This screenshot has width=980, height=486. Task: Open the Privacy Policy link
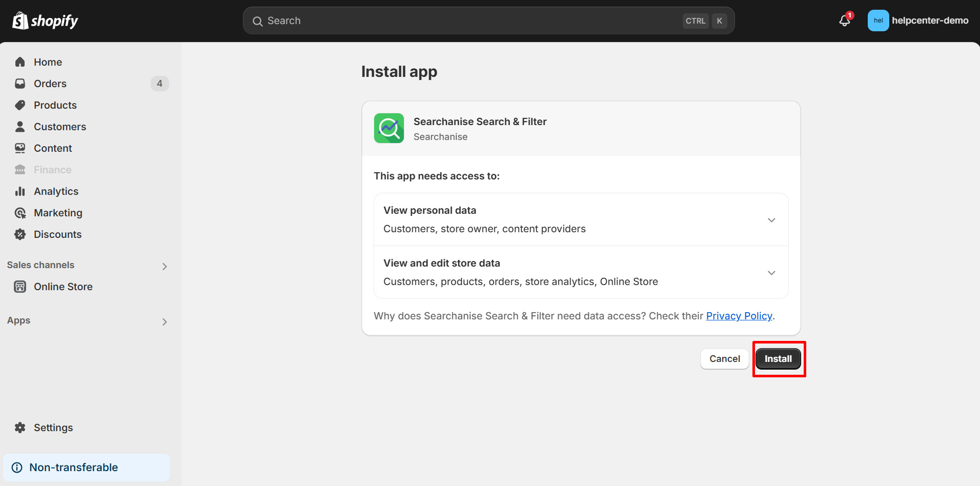pos(739,316)
